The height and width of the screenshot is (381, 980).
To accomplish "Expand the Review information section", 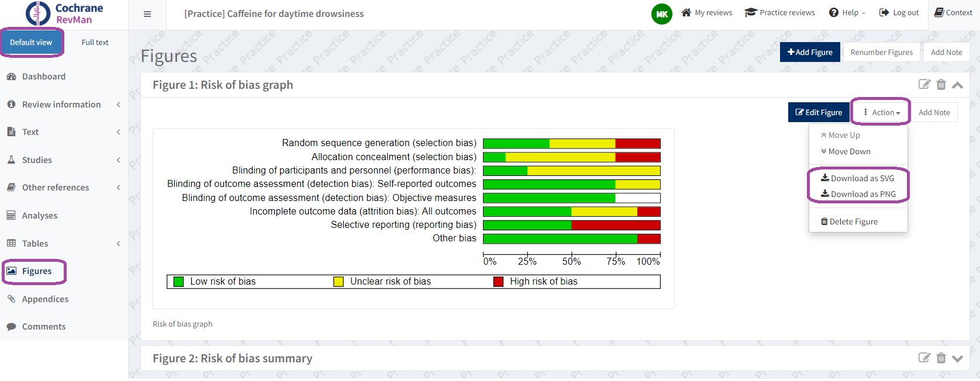I will [x=61, y=105].
